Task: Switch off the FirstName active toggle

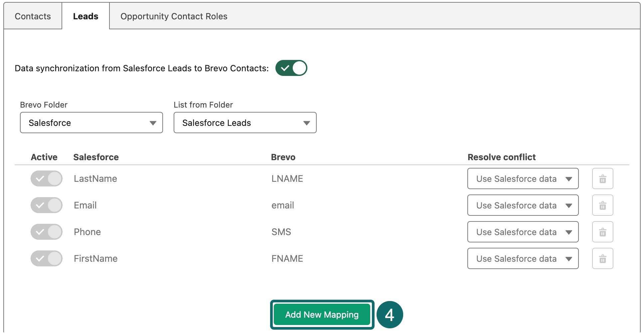Action: [47, 259]
